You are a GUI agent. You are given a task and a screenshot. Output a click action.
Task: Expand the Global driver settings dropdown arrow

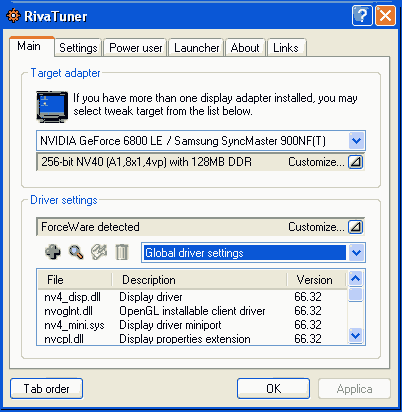[x=356, y=252]
